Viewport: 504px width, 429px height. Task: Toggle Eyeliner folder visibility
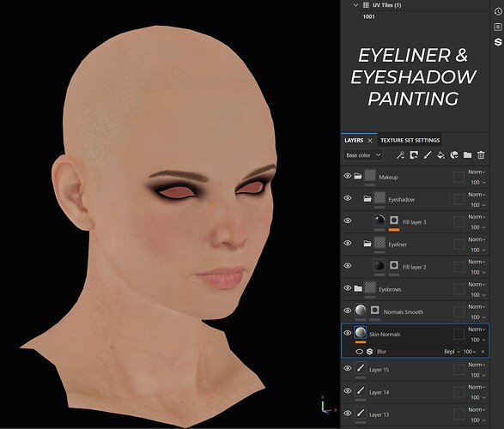pos(348,243)
